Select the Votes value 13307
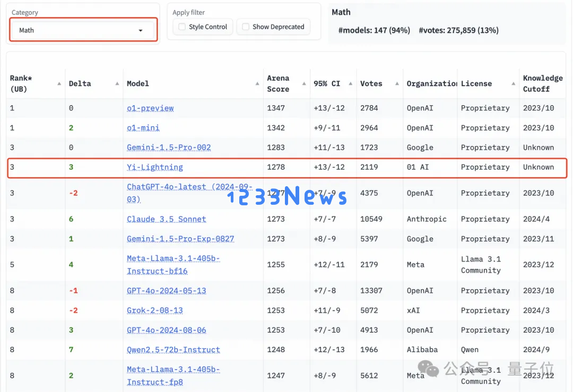573x392 pixels. point(371,291)
